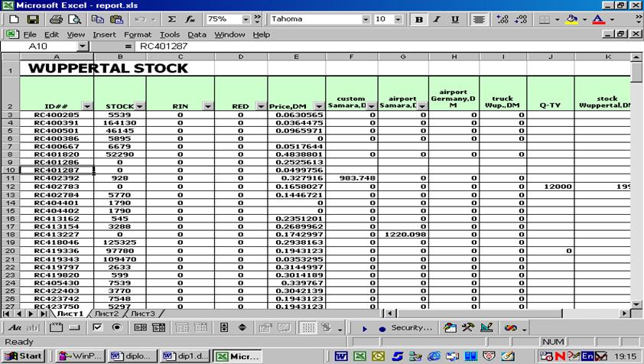The width and height of the screenshot is (644, 364).
Task: Open the STOCK column filter arrow
Action: click(x=140, y=106)
